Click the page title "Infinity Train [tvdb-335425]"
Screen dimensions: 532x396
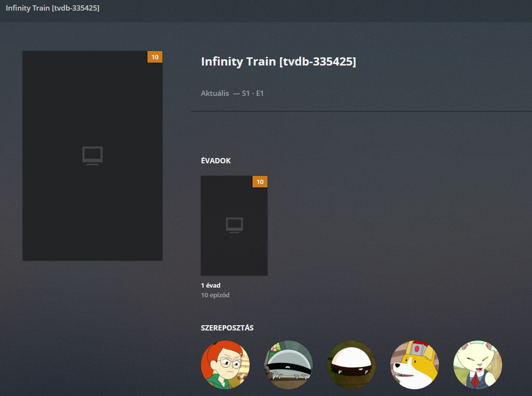[279, 61]
